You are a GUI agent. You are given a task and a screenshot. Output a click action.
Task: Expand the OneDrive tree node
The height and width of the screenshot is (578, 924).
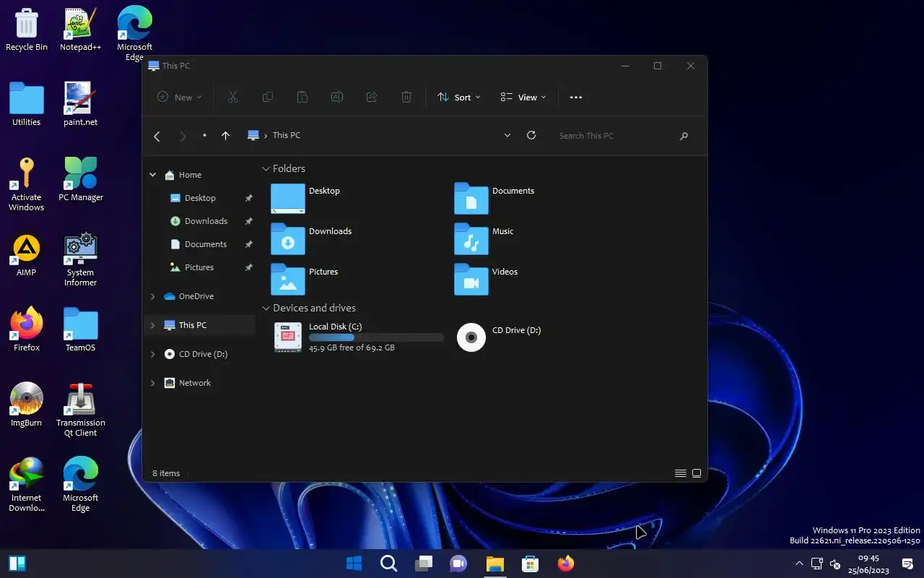click(x=152, y=296)
